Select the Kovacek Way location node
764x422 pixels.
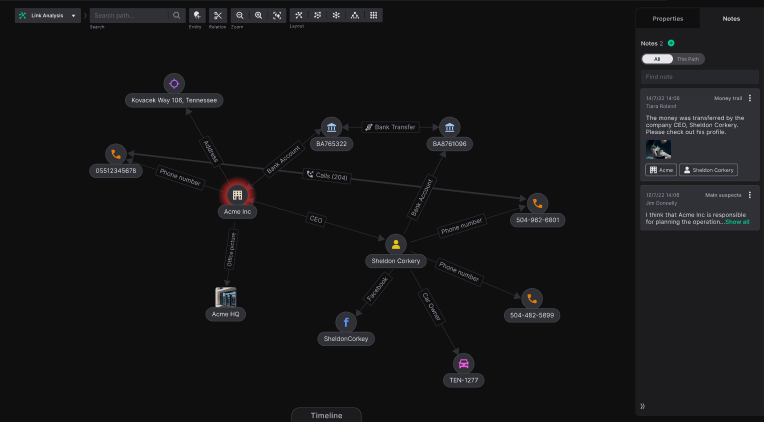click(174, 84)
